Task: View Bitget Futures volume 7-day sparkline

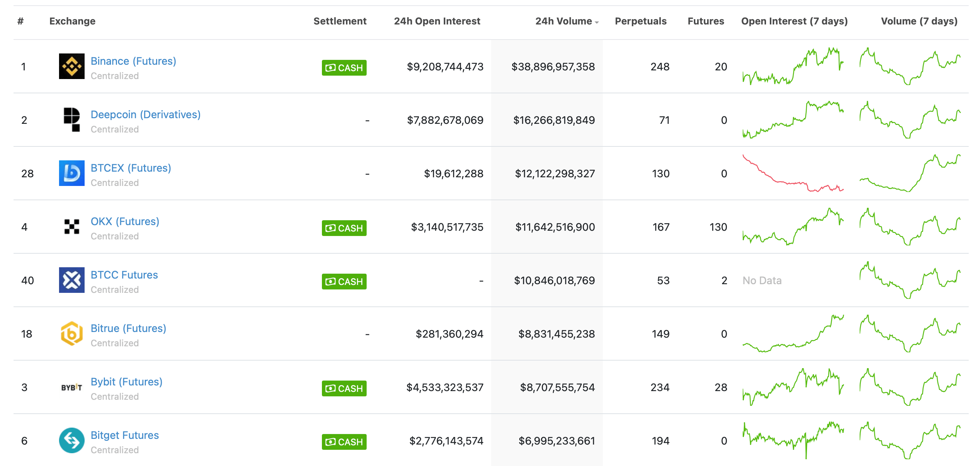Action: click(910, 440)
